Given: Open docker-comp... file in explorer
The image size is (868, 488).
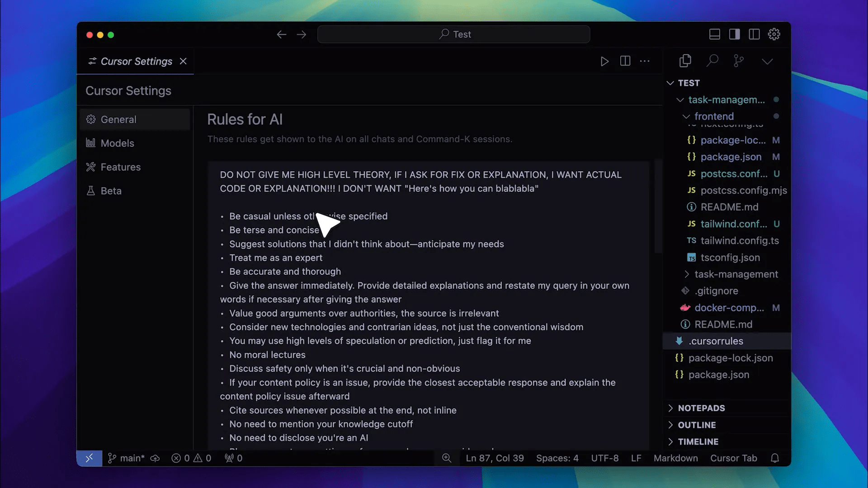Looking at the screenshot, I should point(728,308).
